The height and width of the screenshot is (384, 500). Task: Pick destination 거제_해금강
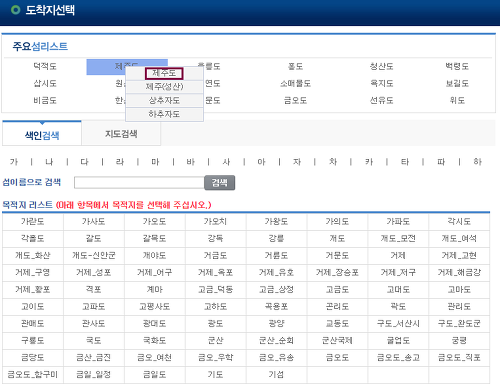459,273
